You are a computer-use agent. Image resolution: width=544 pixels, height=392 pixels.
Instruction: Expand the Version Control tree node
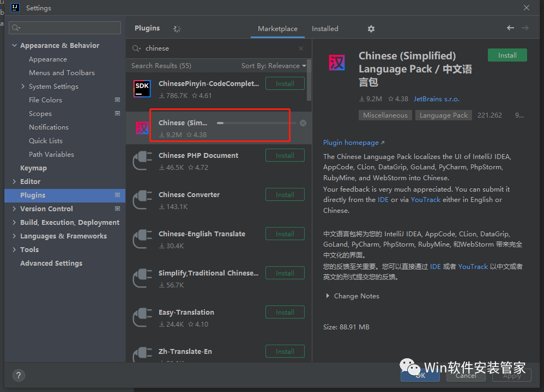[15, 209]
